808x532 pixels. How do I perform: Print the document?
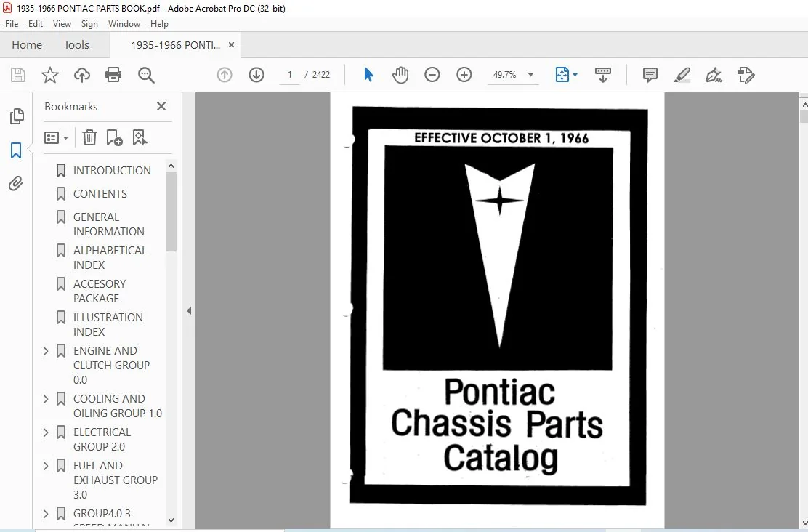tap(113, 75)
